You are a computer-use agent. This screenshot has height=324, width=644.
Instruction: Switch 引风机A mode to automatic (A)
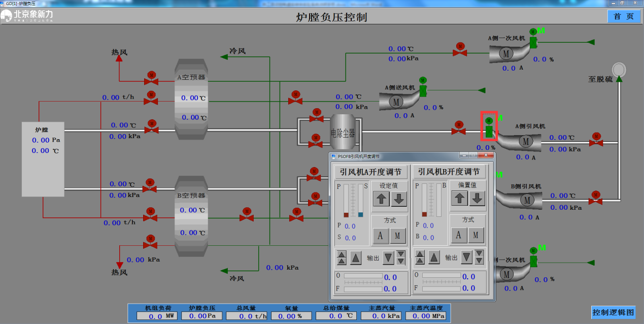381,235
